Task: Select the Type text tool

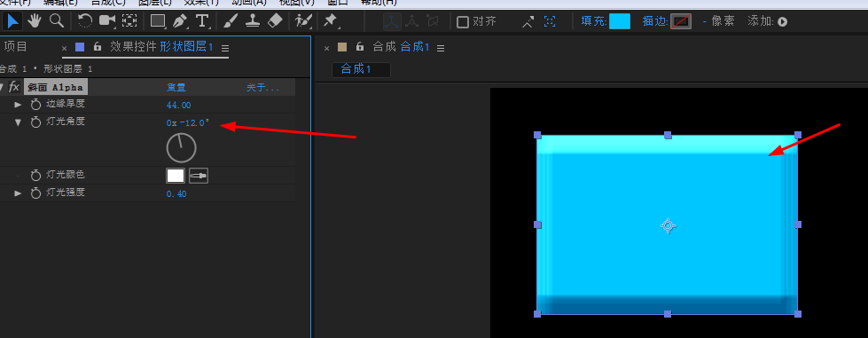Action: tap(203, 21)
